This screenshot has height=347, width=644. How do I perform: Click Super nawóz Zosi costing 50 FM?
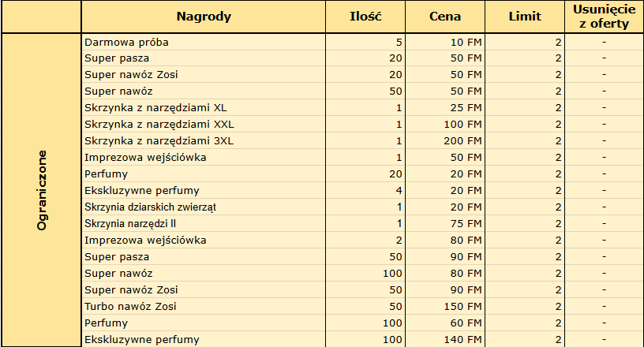click(131, 75)
